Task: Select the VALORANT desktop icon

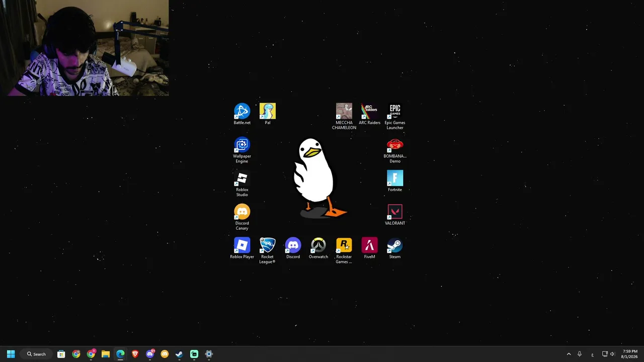Action: 395,215
